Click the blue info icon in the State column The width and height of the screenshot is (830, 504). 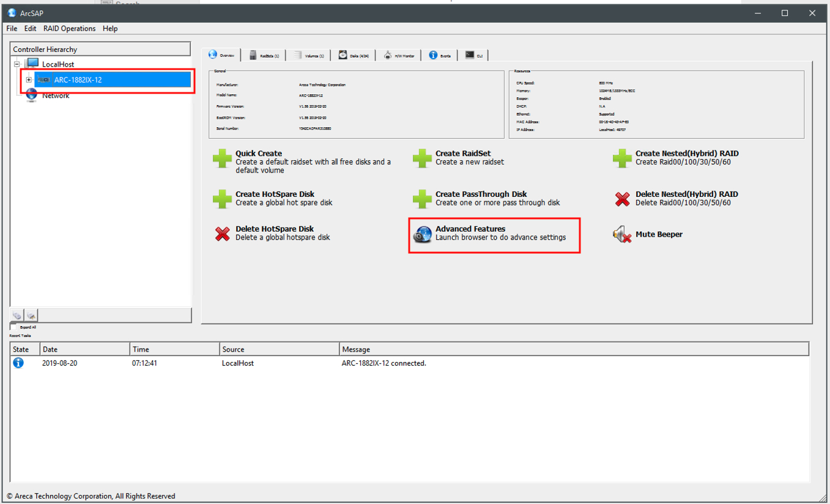pos(19,363)
